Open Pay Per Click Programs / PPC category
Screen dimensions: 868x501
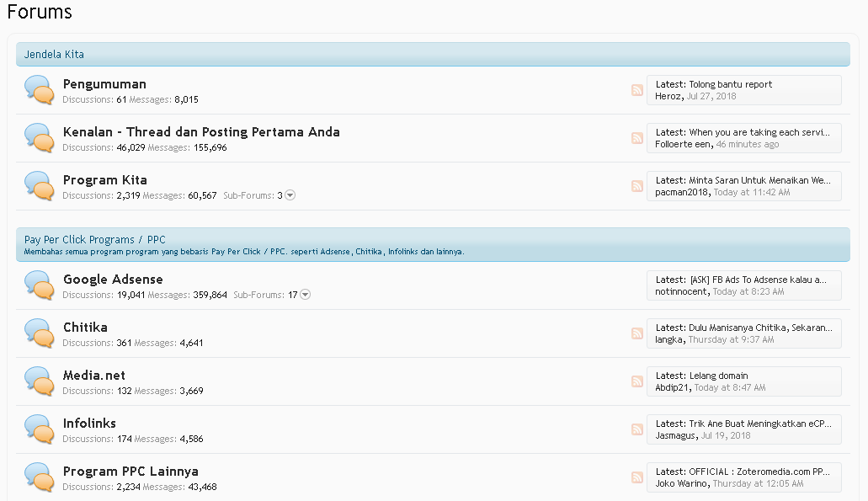tap(94, 240)
